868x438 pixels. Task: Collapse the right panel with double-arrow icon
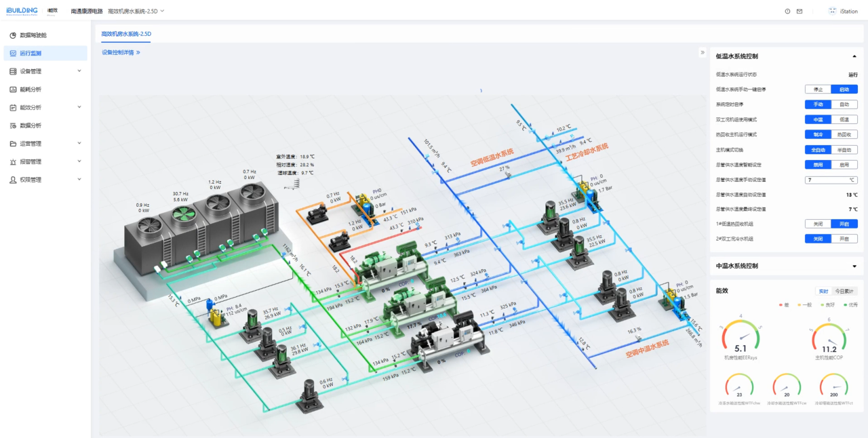point(703,52)
